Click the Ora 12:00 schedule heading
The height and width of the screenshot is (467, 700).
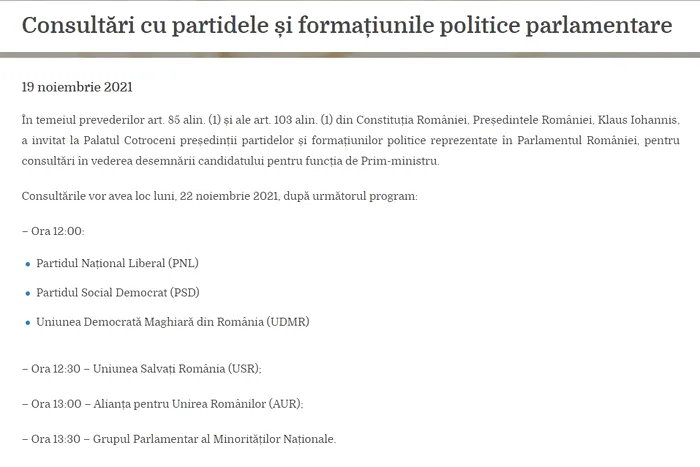point(53,230)
